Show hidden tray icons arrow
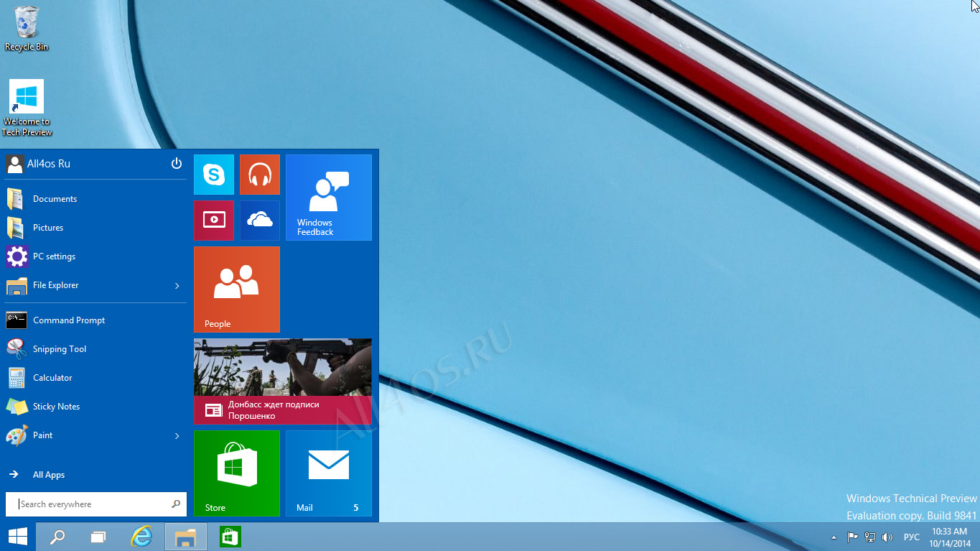 (834, 537)
